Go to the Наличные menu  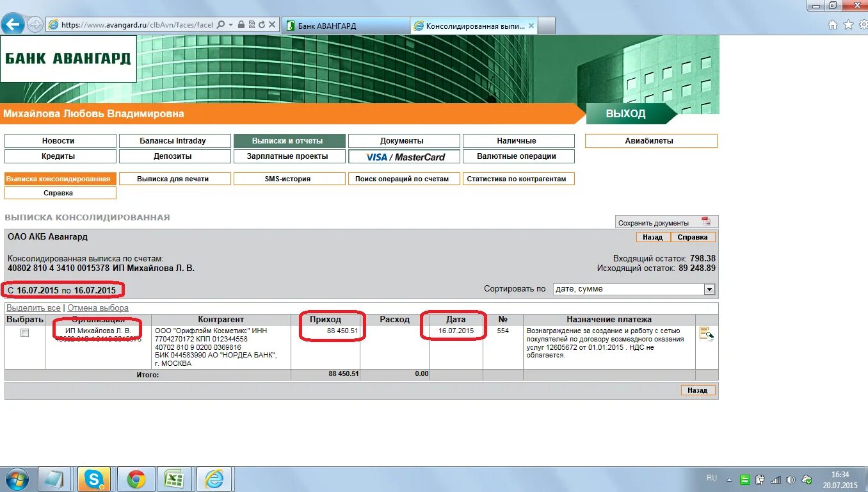point(518,141)
